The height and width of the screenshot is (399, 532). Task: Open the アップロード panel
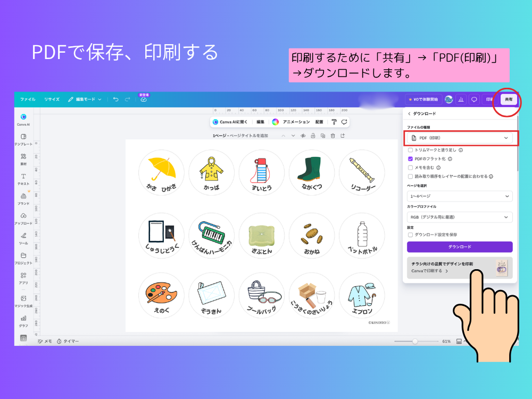point(23,219)
